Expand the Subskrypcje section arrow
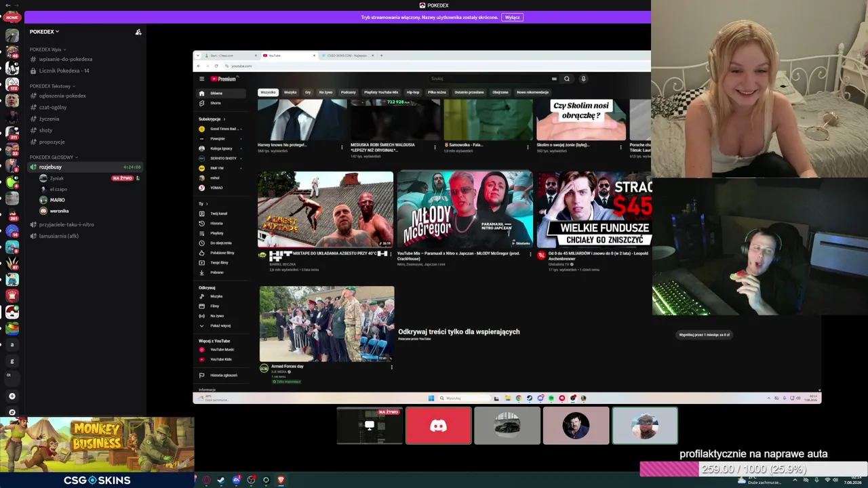This screenshot has width=868, height=488. [224, 119]
